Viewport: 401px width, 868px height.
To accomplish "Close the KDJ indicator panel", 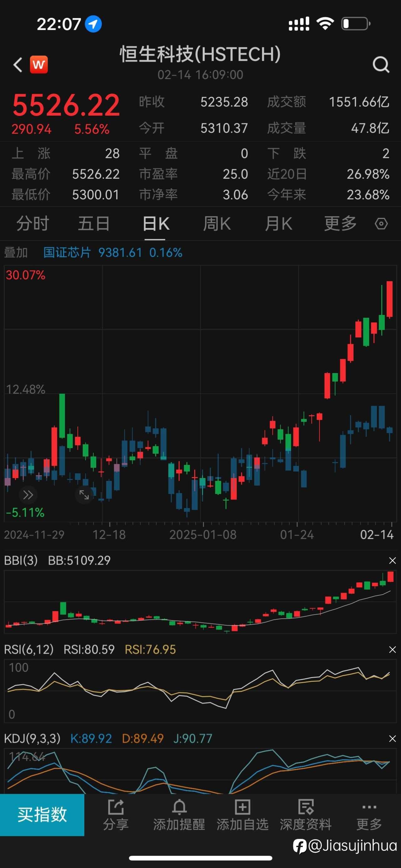I will [392, 739].
